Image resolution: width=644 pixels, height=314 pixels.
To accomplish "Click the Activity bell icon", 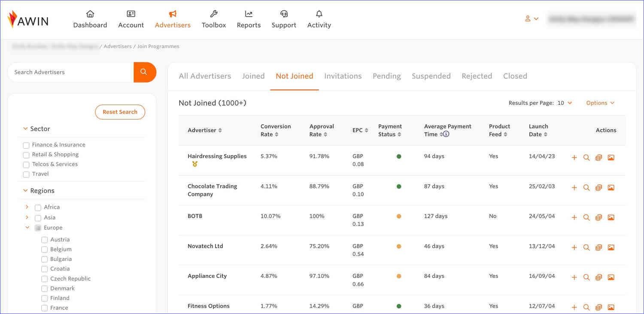I will [x=319, y=13].
